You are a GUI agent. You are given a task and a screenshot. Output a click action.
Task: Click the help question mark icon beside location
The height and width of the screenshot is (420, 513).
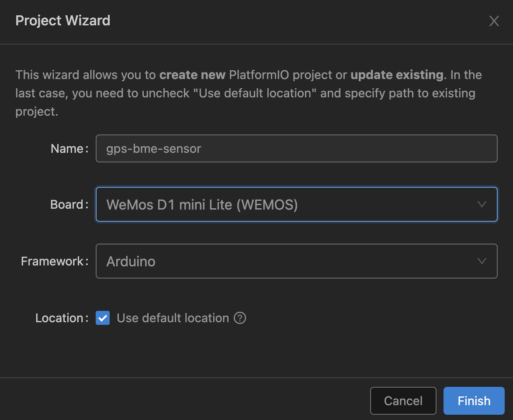(x=240, y=318)
